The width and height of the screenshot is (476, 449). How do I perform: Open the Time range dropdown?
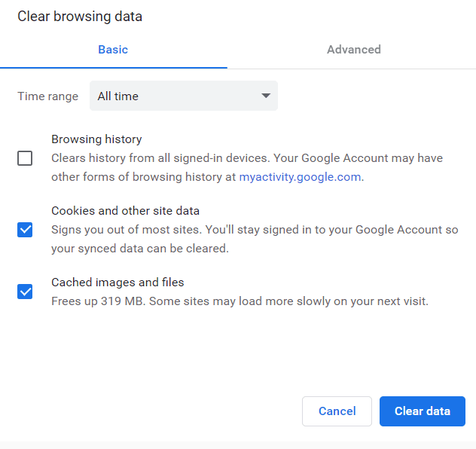183,96
